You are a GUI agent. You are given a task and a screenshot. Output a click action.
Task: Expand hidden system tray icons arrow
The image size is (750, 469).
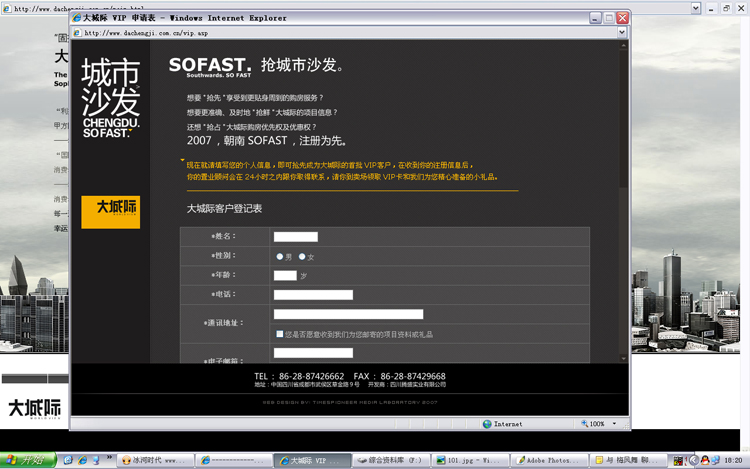coord(694,460)
